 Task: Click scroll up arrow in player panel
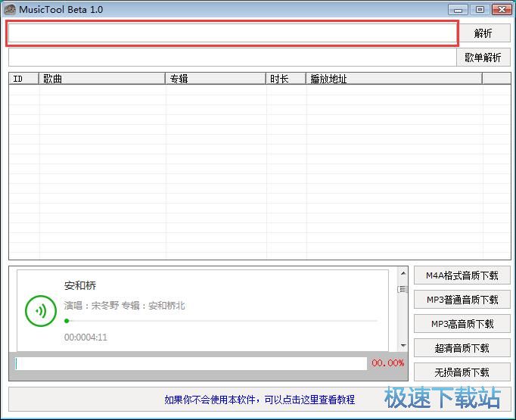point(403,273)
